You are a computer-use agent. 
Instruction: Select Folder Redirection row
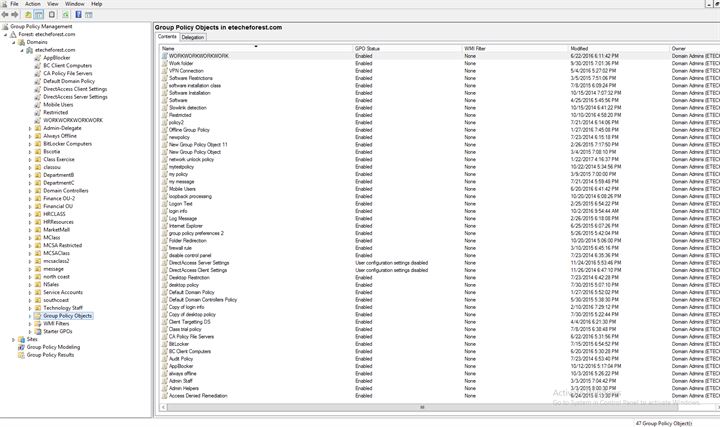point(439,241)
